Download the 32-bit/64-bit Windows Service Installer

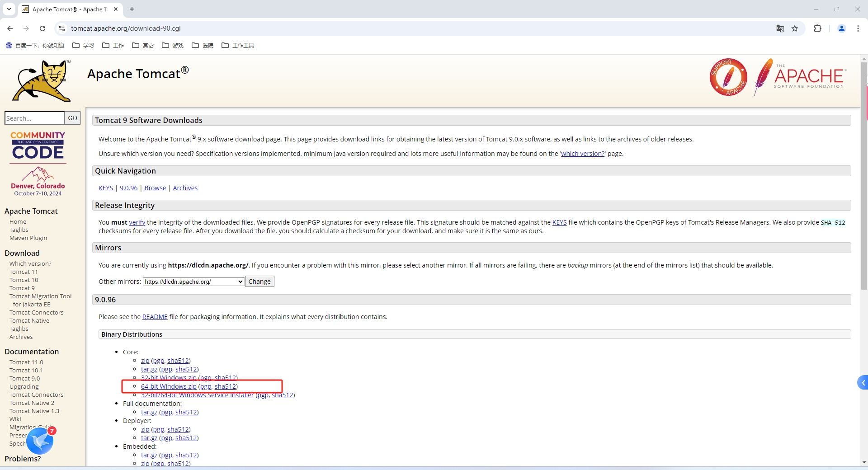197,395
